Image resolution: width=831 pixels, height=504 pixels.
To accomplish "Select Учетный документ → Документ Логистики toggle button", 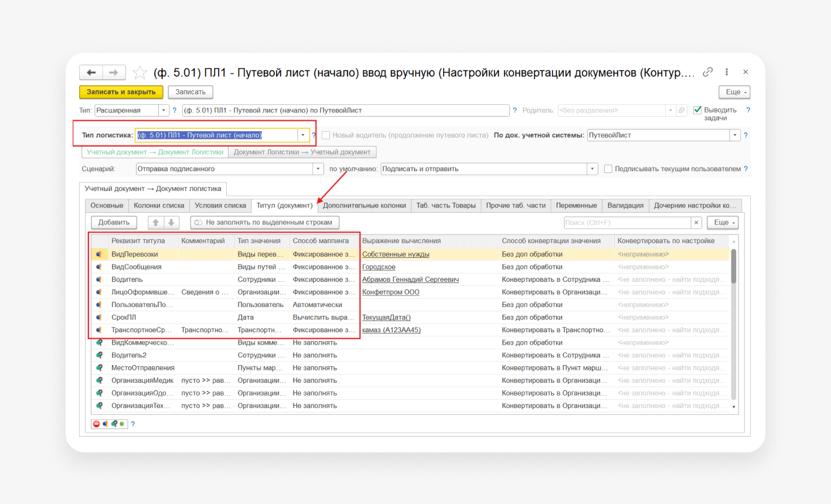I will point(155,152).
